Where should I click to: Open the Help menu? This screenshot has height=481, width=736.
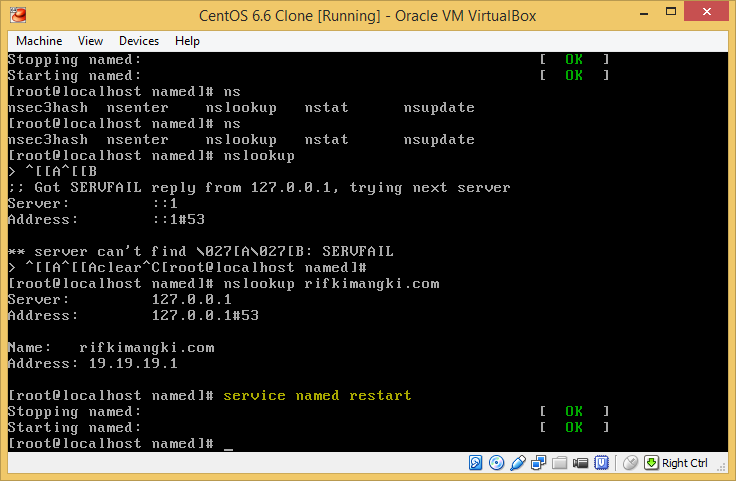click(187, 41)
